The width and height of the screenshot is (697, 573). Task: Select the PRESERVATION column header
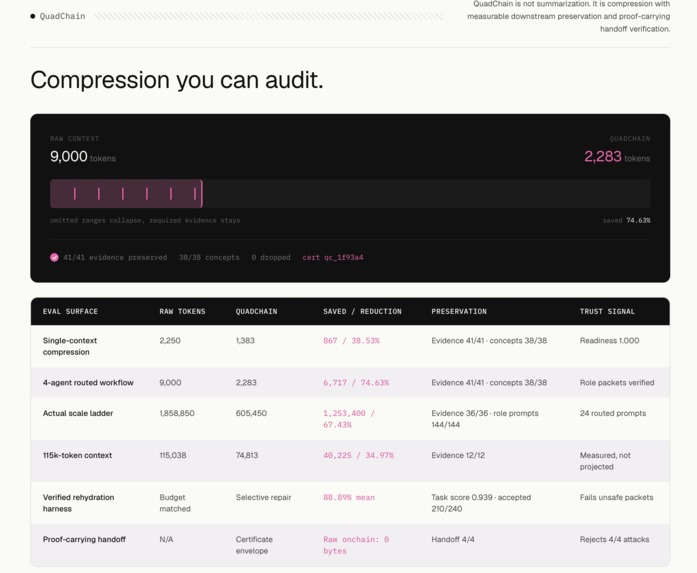click(x=459, y=312)
